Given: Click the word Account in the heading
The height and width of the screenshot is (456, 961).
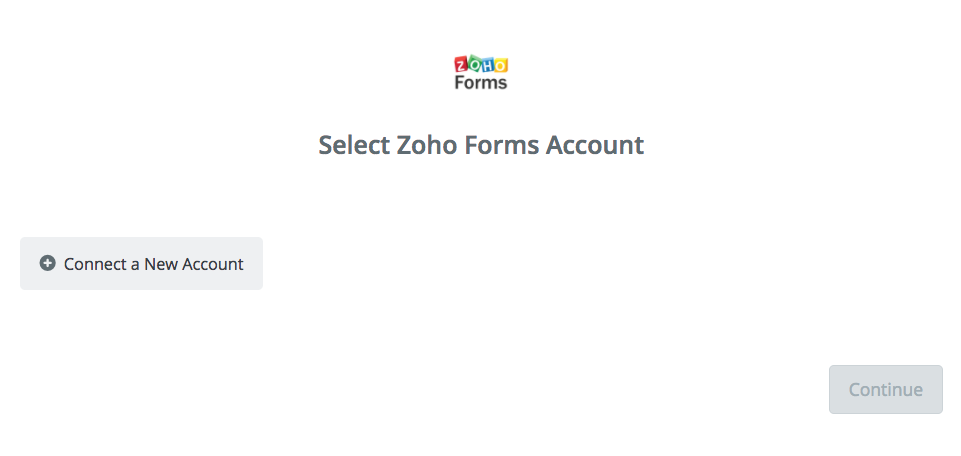Looking at the screenshot, I should (594, 145).
